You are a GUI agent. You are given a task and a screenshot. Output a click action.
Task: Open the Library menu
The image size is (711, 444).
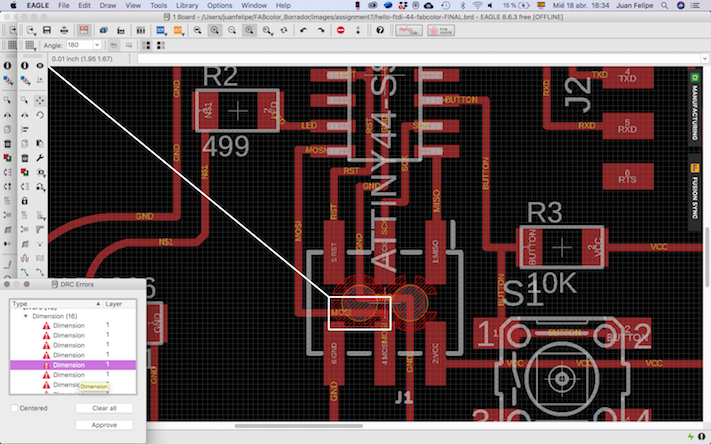[187, 5]
